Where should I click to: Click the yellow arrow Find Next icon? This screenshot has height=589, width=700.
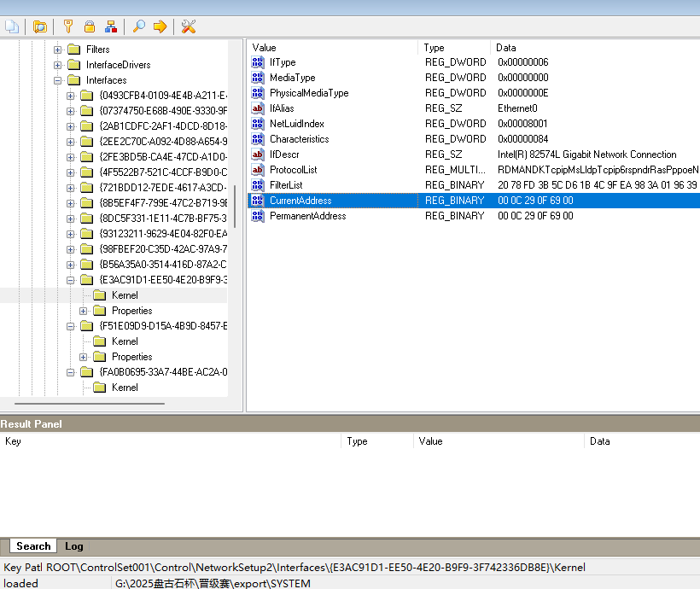160,26
